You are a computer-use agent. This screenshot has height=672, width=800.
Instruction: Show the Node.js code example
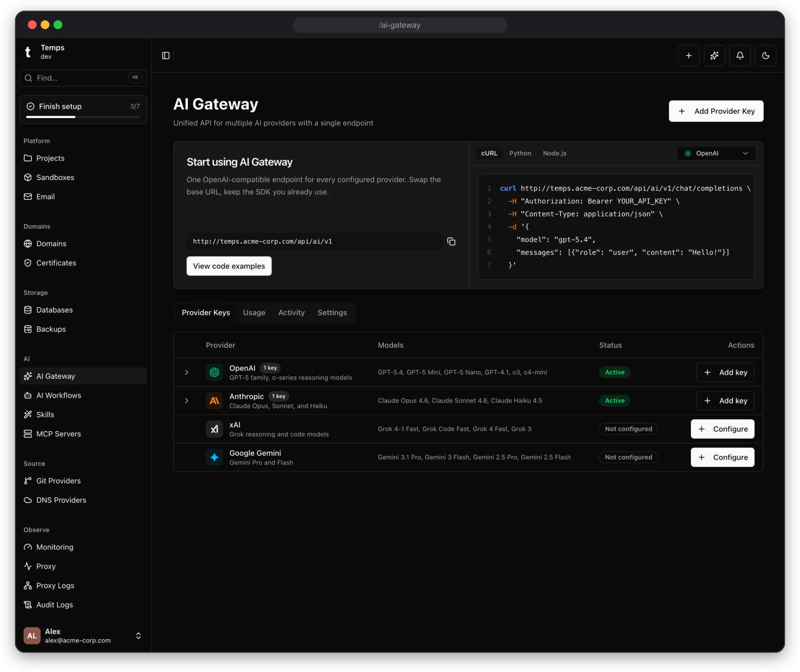(x=554, y=153)
